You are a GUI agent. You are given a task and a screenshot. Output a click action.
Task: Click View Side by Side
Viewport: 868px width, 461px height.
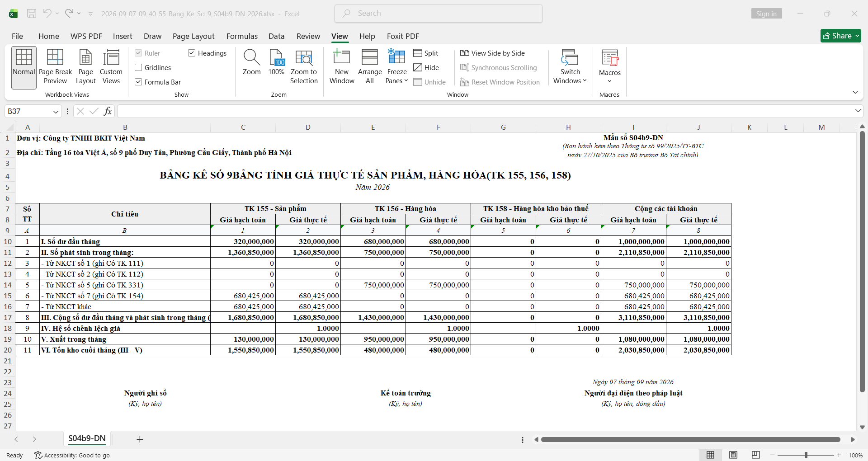492,53
